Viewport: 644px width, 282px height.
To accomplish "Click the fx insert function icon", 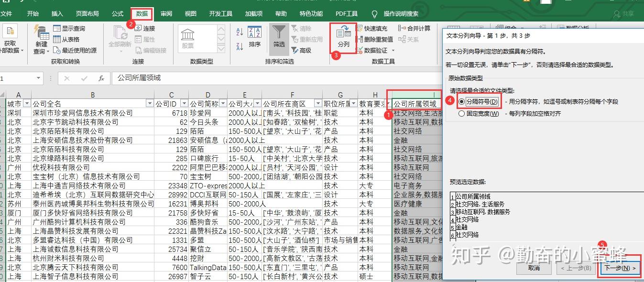I will [x=101, y=78].
